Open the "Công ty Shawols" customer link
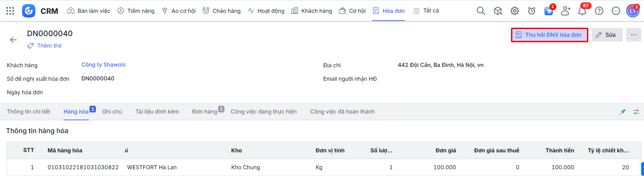This screenshot has height=176, width=644. click(x=103, y=65)
